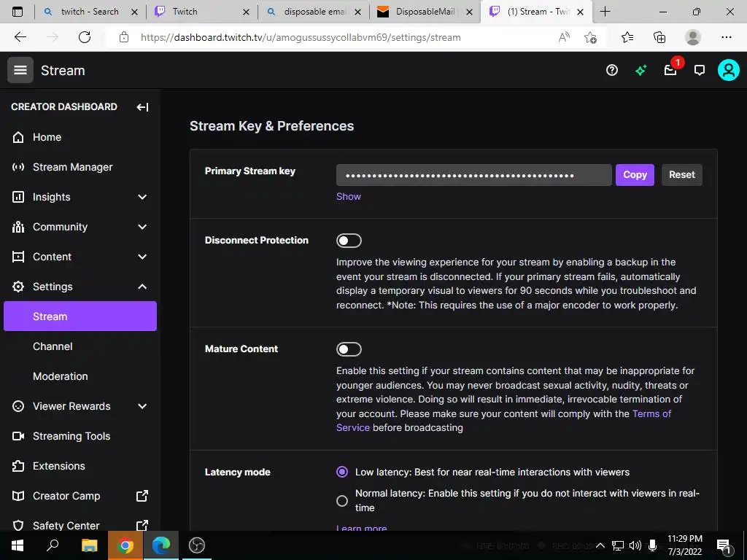Enable the Disconnect Protection toggle
747x560 pixels.
pyautogui.click(x=349, y=241)
